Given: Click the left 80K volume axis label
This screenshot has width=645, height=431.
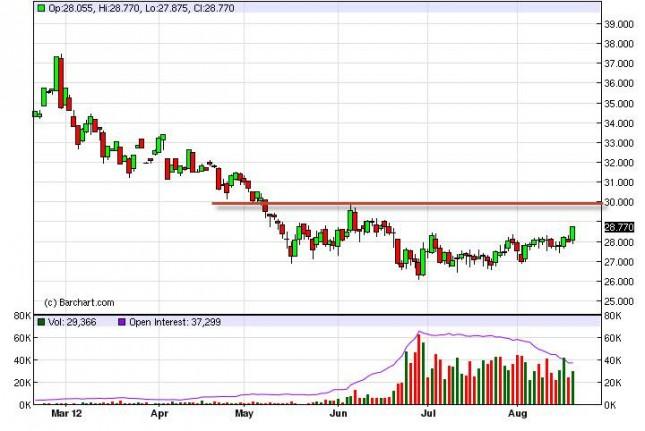Looking at the screenshot, I should [22, 316].
